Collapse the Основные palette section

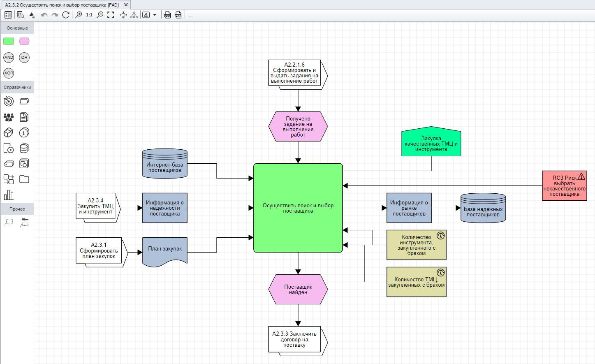click(x=17, y=28)
